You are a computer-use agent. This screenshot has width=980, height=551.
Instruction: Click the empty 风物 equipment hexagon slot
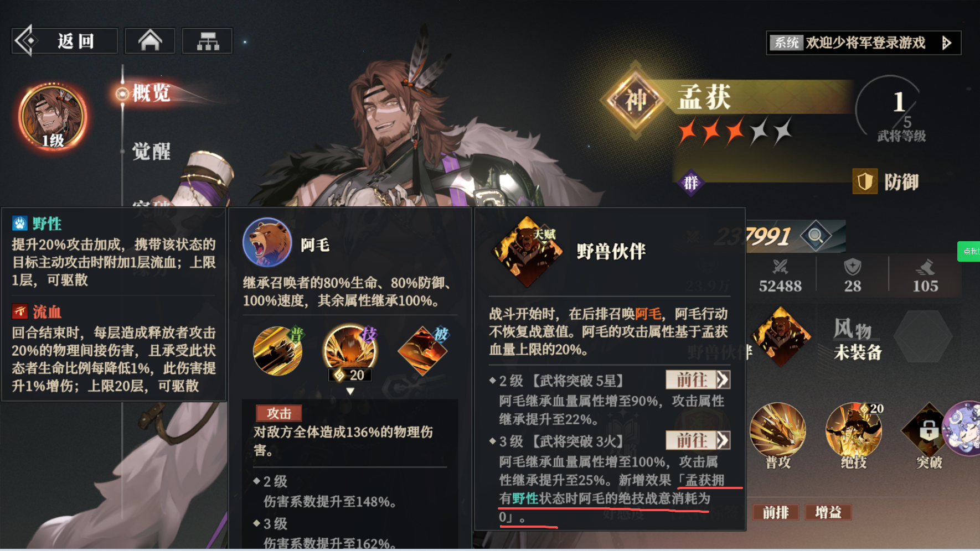click(x=922, y=336)
